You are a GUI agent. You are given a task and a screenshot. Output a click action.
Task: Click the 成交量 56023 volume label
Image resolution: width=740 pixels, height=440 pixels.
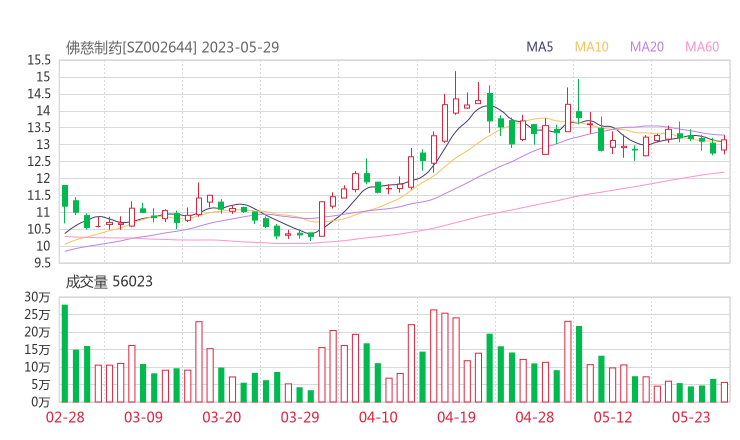[x=109, y=282]
